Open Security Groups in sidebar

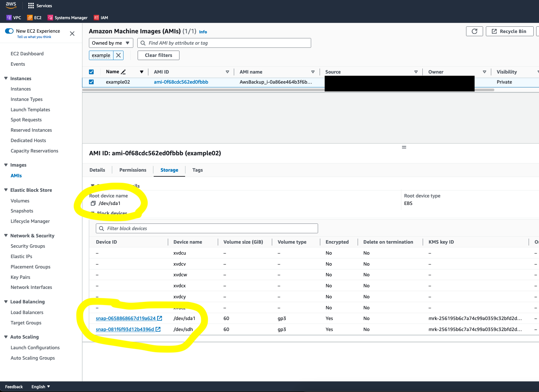[x=28, y=246]
